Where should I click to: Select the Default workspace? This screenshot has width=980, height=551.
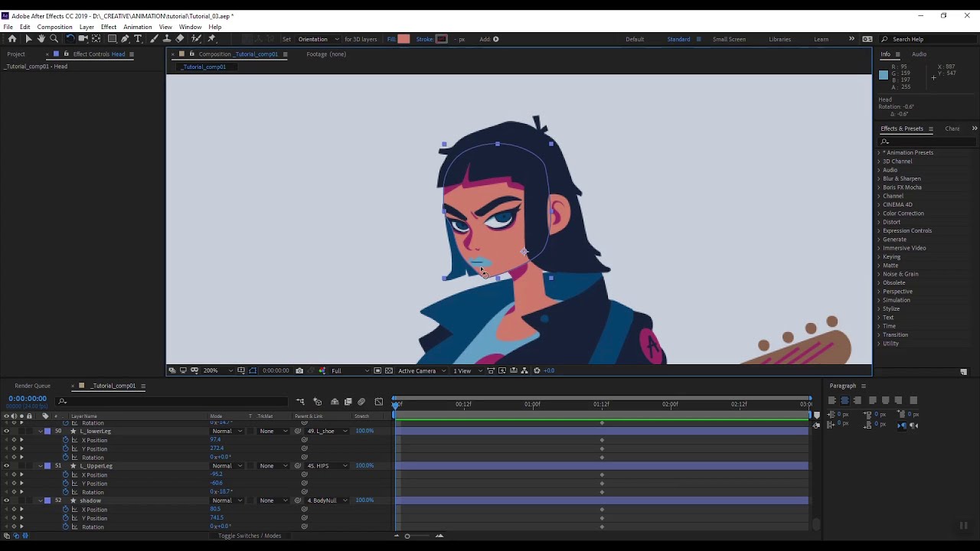coord(635,39)
